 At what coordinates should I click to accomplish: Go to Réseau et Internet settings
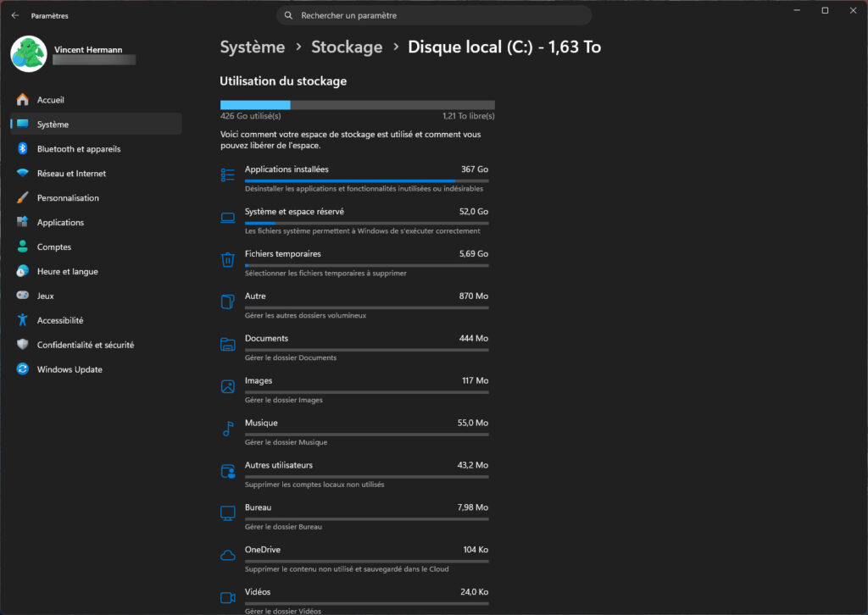tap(71, 173)
